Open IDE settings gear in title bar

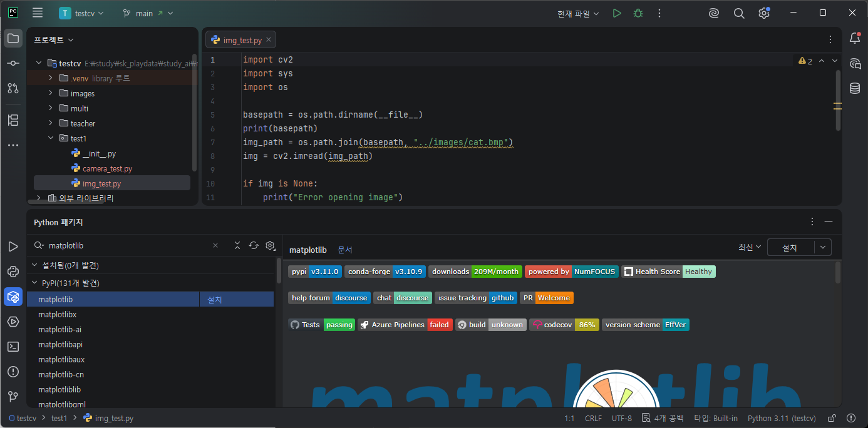click(x=764, y=13)
